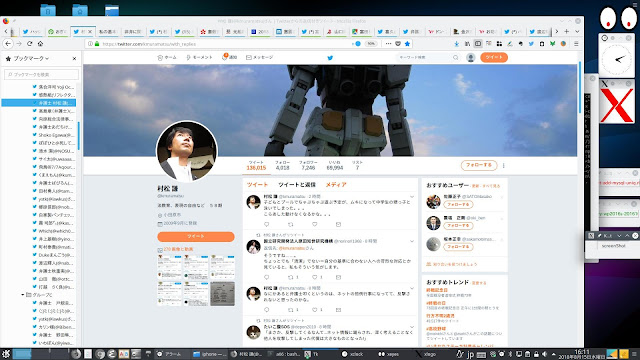Open the first media thumbnail under profile

point(169,267)
